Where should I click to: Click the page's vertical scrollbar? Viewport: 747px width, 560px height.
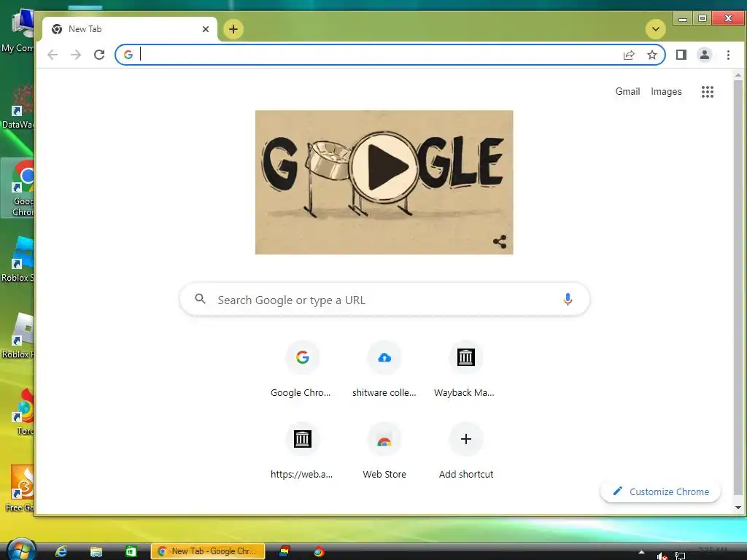click(x=738, y=286)
